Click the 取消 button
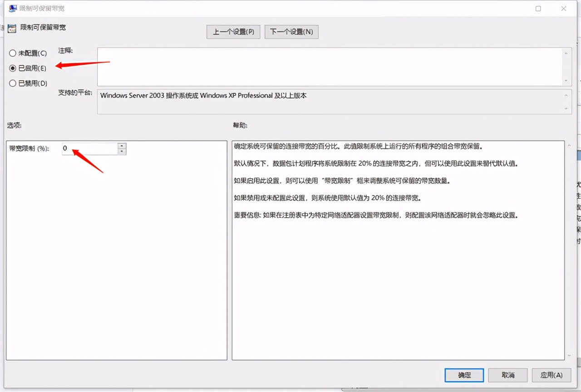Image resolution: width=581 pixels, height=392 pixels. point(507,375)
